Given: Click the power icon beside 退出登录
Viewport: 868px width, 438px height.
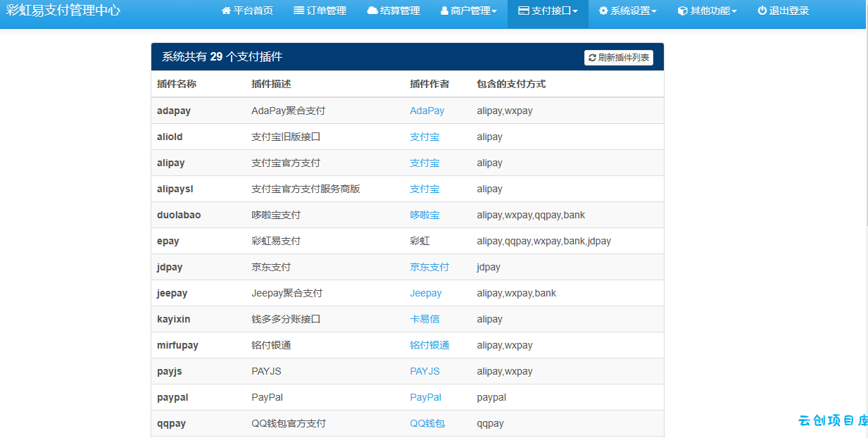Looking at the screenshot, I should pos(762,11).
